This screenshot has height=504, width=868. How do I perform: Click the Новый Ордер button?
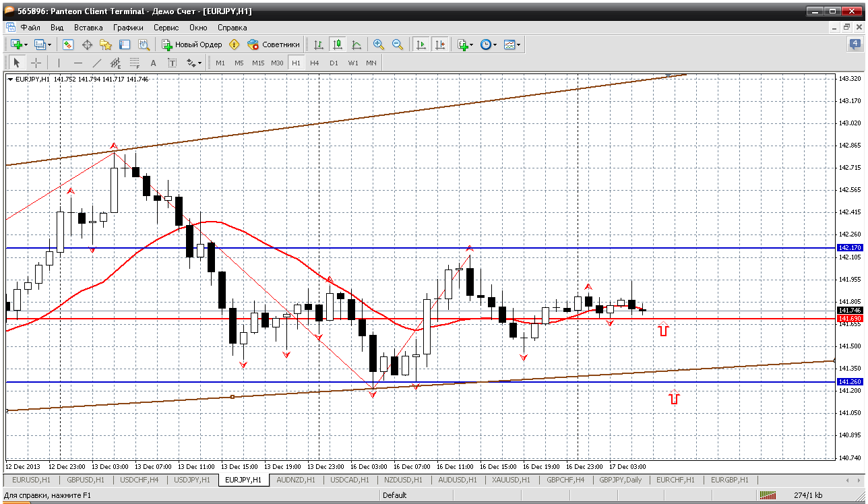click(191, 44)
